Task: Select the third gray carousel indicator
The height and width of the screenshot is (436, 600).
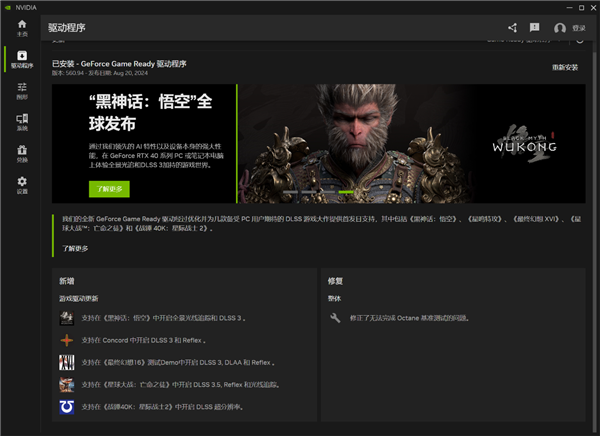Action: [x=328, y=192]
